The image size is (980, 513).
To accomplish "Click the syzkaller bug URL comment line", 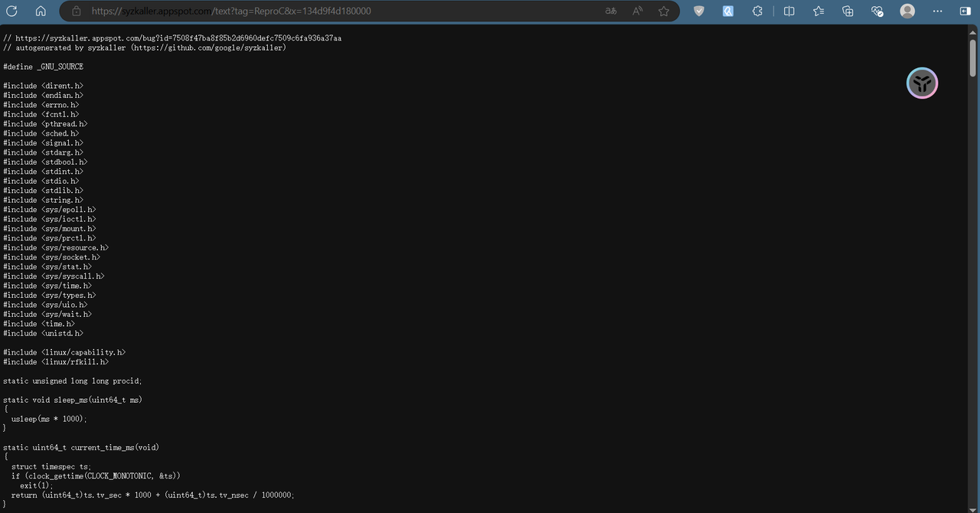I will pos(172,38).
